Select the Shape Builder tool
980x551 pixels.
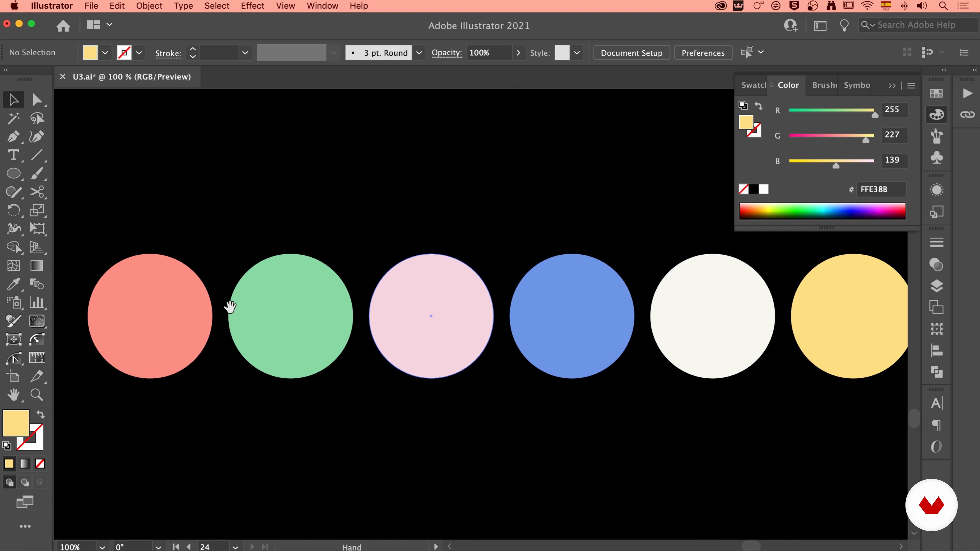coord(14,247)
